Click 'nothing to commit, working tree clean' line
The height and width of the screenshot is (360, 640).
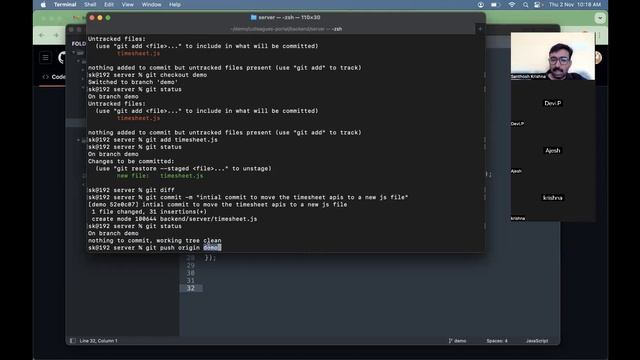155,240
